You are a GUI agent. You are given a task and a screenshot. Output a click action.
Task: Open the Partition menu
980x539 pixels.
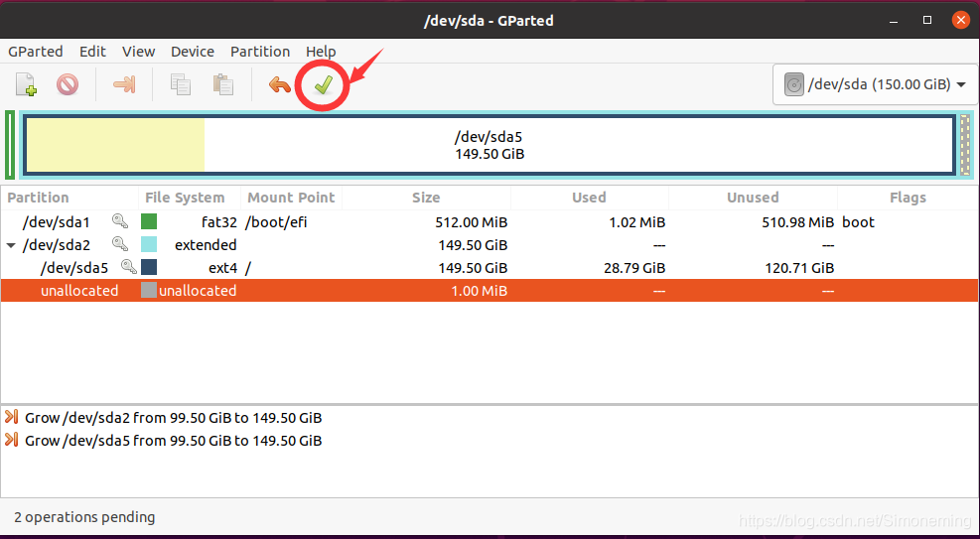pyautogui.click(x=260, y=52)
